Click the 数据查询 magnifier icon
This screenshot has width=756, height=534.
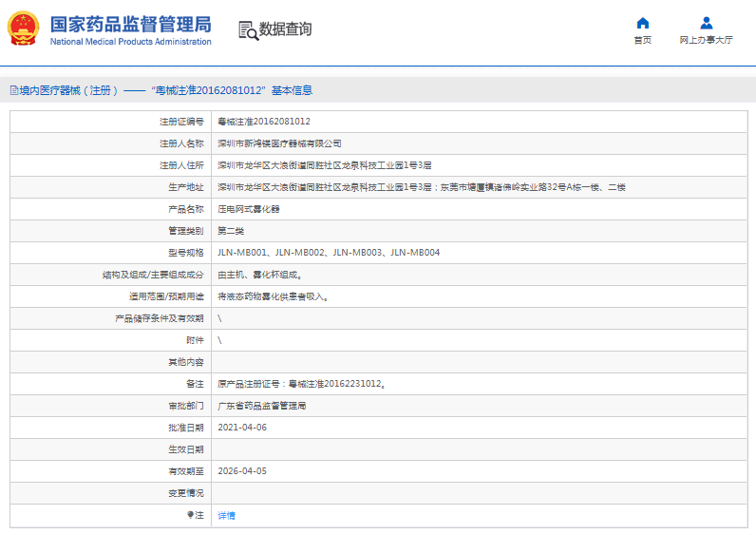[247, 30]
